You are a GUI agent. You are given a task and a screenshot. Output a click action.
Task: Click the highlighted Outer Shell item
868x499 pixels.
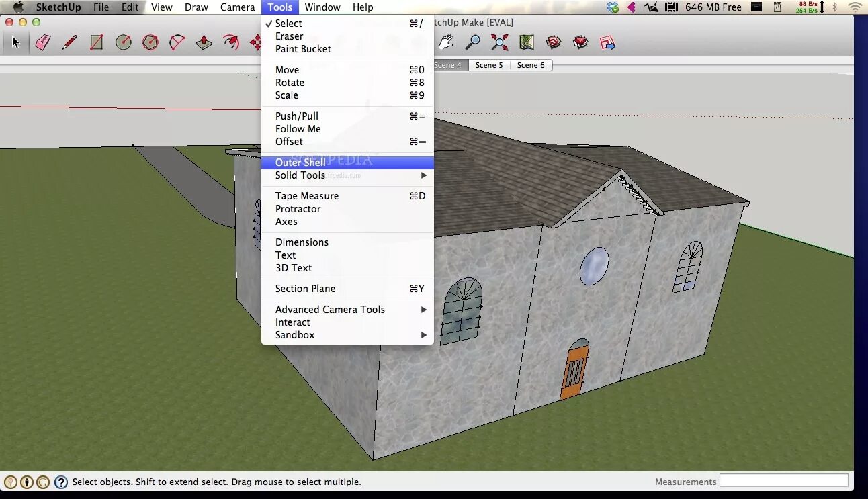coord(347,163)
